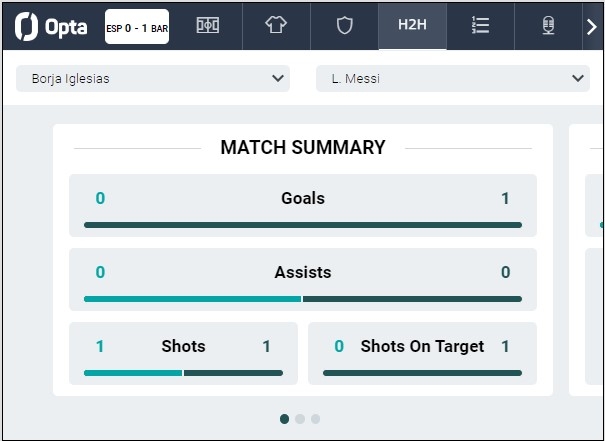Select the Shots stat card
The image size is (605, 441).
click(183, 353)
